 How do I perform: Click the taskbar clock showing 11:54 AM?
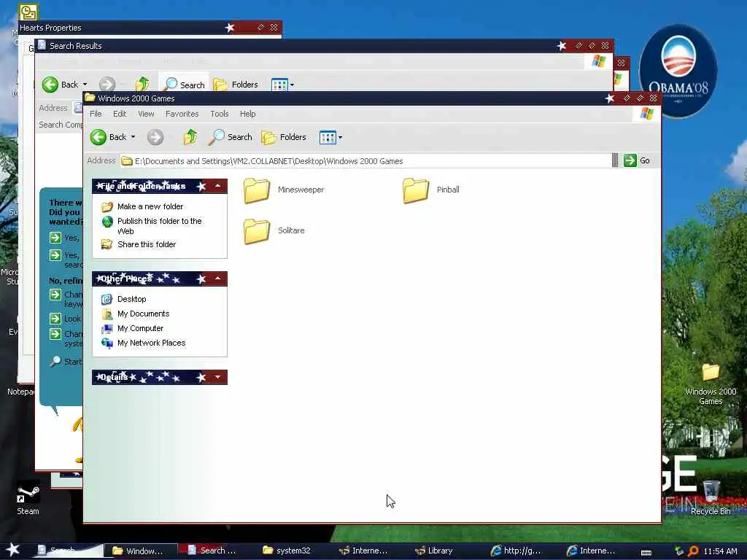720,551
